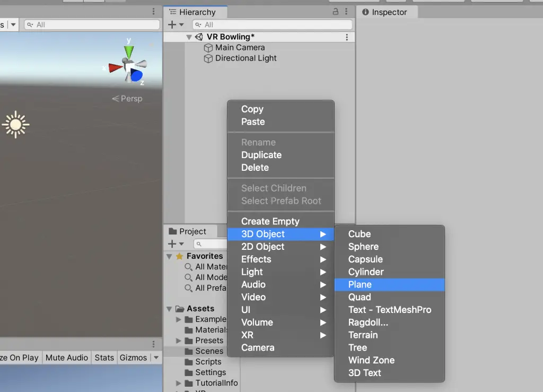Collapse the VR Bowling scene tree

tap(189, 37)
